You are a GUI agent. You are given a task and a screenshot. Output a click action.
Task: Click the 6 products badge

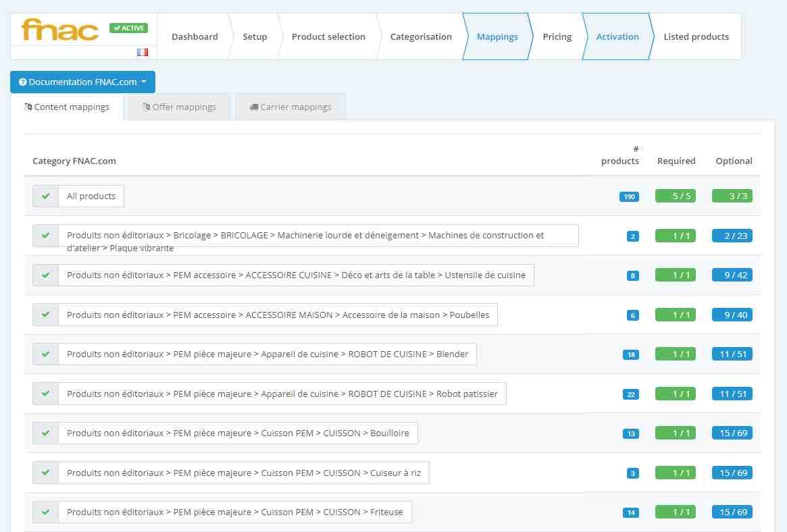(x=632, y=315)
